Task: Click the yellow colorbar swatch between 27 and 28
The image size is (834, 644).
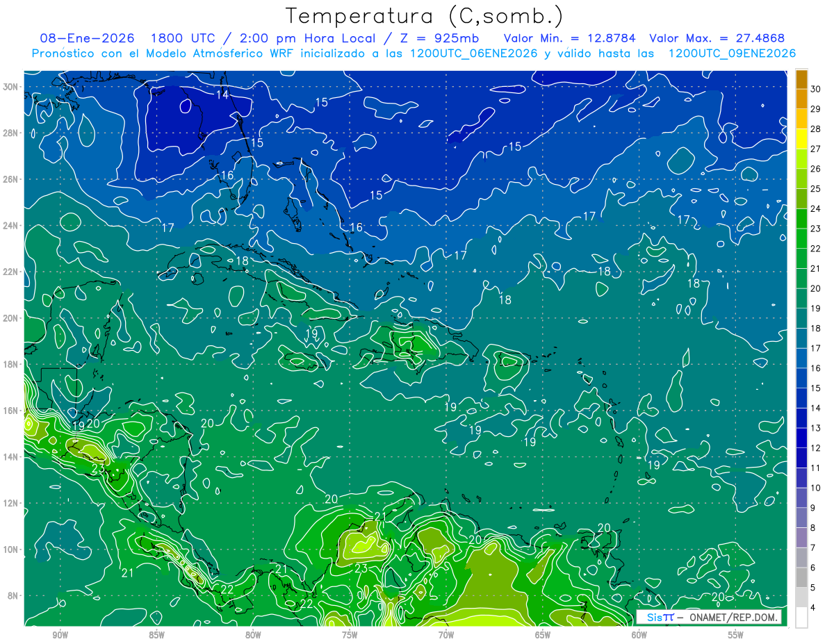Action: tap(801, 139)
